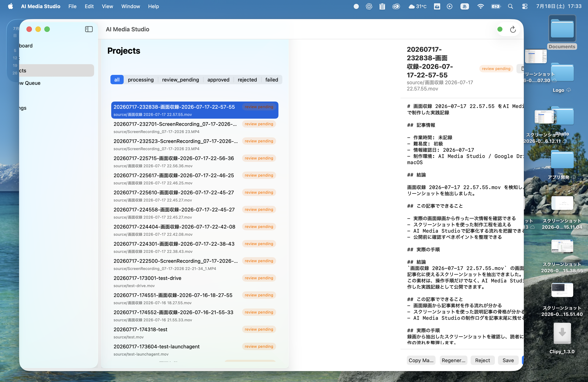
Task: Select the 'failed' filter tab
Action: pyautogui.click(x=271, y=80)
